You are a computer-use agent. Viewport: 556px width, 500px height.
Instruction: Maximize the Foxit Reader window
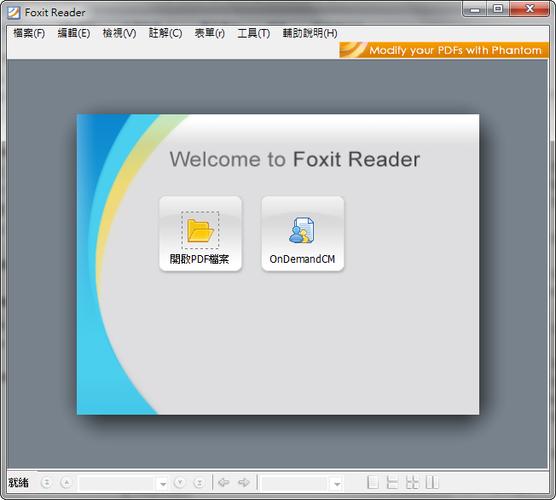pos(498,9)
